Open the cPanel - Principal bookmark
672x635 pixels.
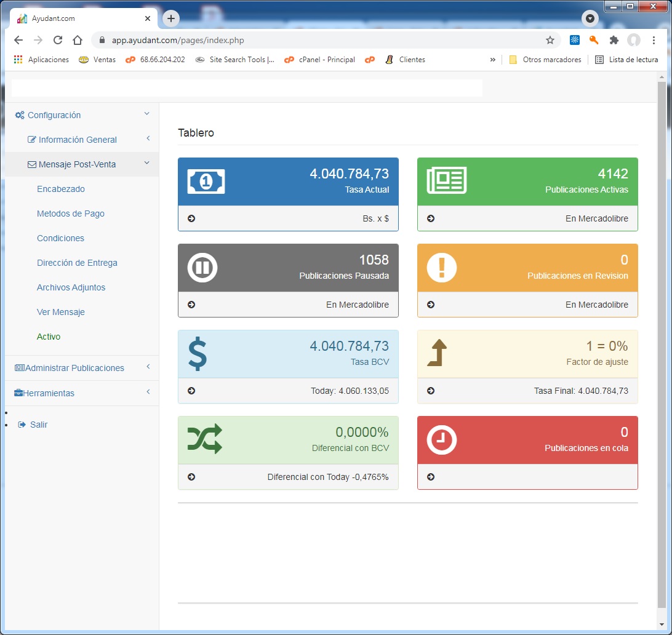tap(326, 60)
